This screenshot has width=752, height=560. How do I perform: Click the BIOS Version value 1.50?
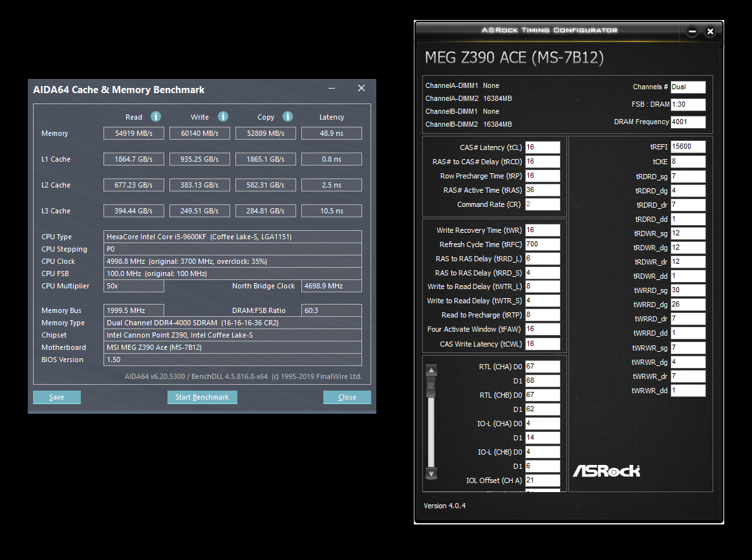tap(233, 360)
